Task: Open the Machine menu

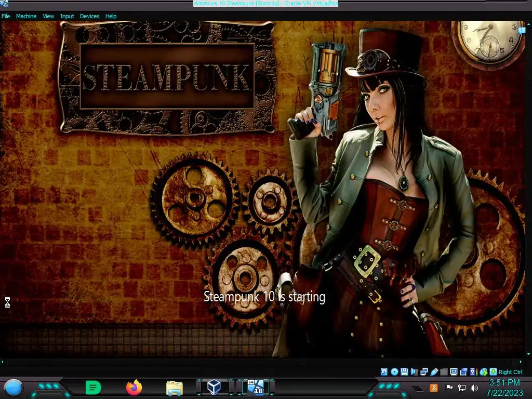Action: (x=26, y=16)
